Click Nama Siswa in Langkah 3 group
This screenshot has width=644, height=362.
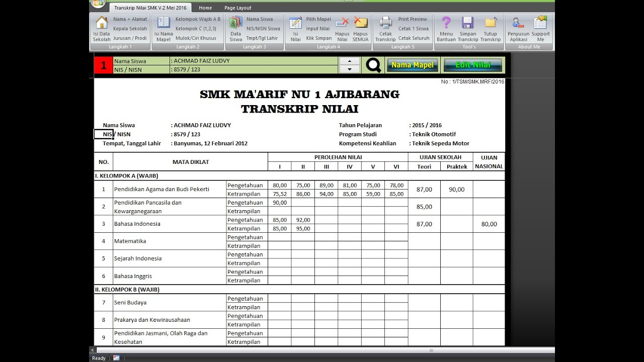[260, 19]
